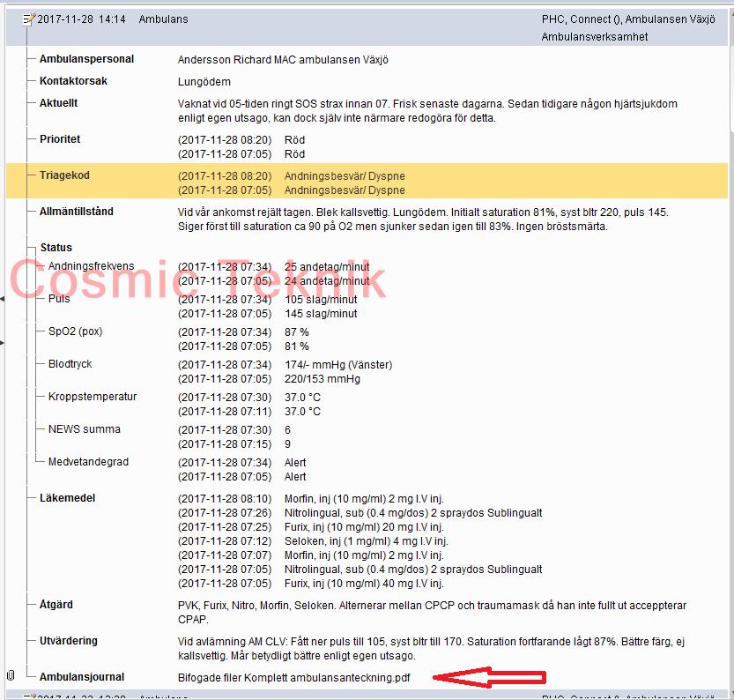Select the Puls status item

coord(59,299)
